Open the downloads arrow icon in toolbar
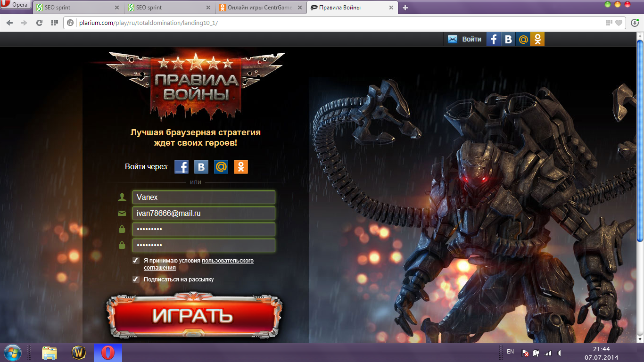Image resolution: width=644 pixels, height=362 pixels. [x=635, y=23]
